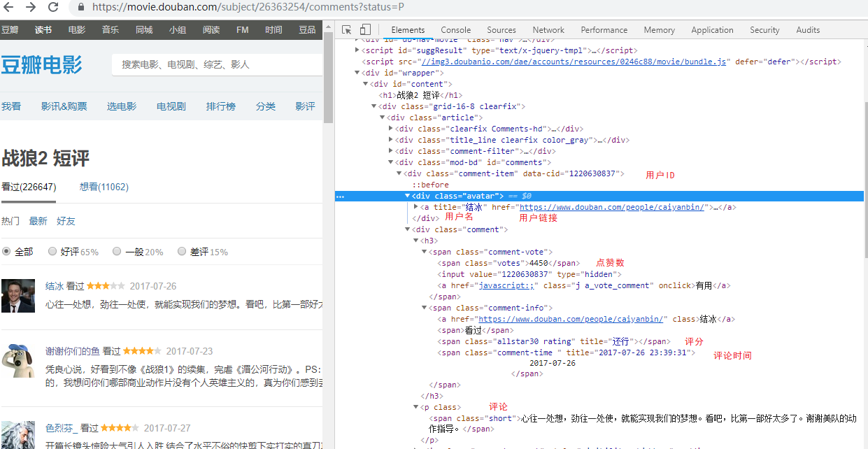Select the 想看(11062) tab
868x449 pixels.
104,187
